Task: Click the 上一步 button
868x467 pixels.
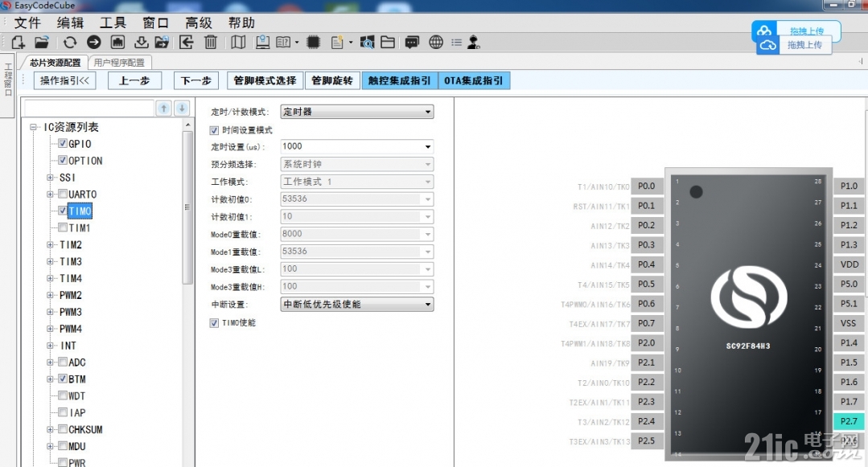Action: pyautogui.click(x=134, y=81)
